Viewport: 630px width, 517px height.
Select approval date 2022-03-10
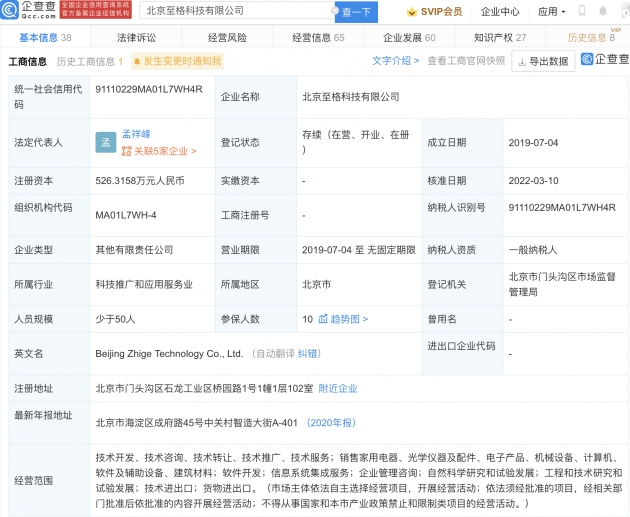coord(533,181)
